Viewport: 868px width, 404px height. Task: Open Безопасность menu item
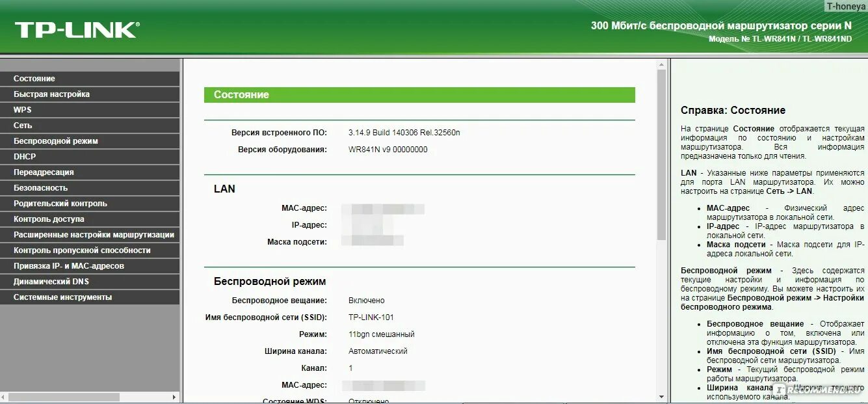point(90,188)
